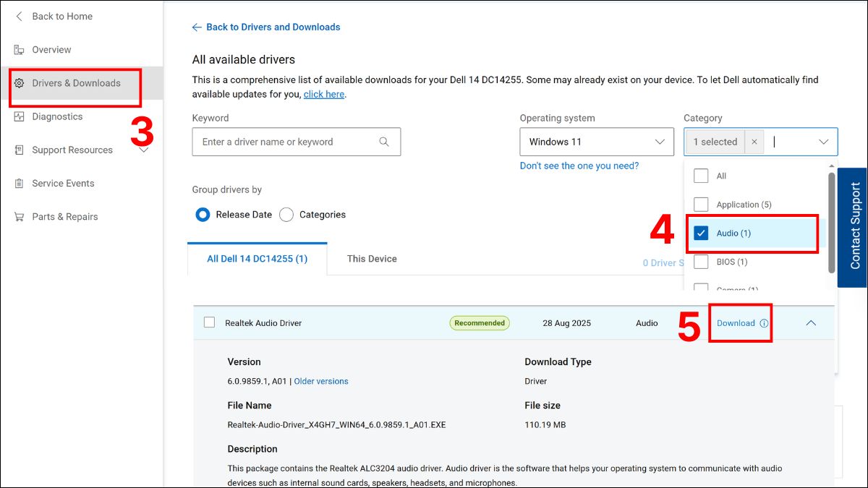The height and width of the screenshot is (488, 868).
Task: Click the 'click here' link
Action: click(x=324, y=94)
